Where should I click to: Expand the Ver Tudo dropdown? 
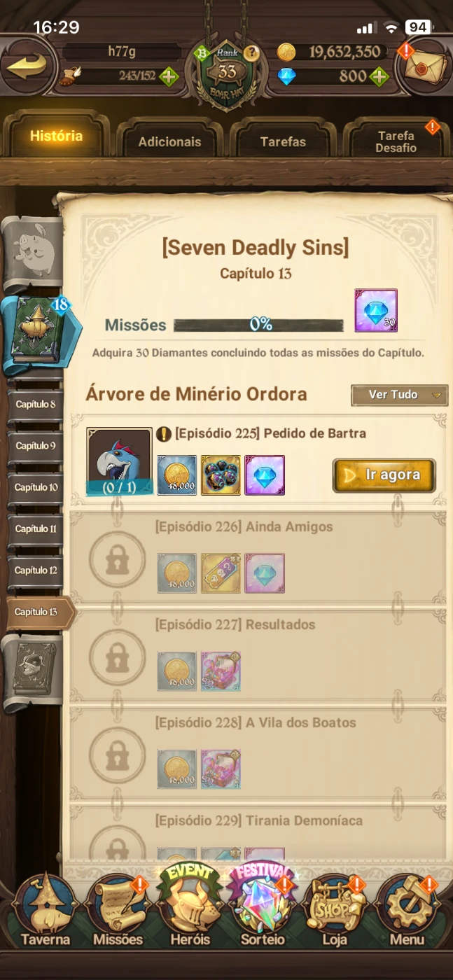(x=399, y=395)
